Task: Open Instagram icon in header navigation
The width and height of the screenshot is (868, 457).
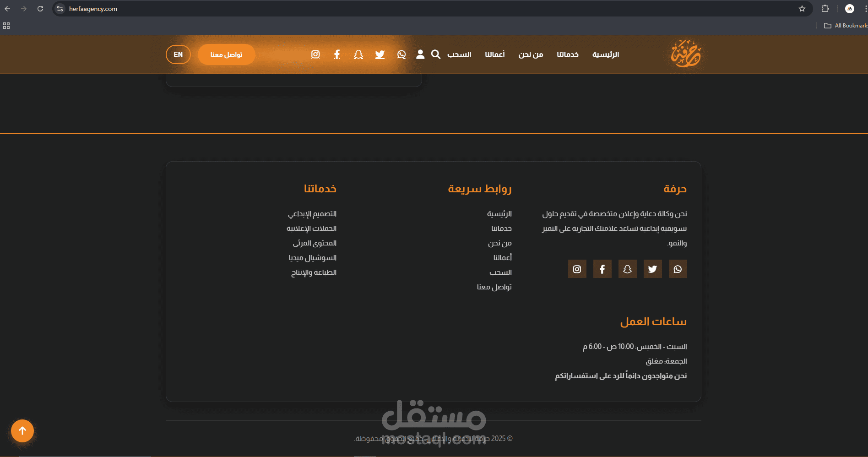Action: coord(315,54)
